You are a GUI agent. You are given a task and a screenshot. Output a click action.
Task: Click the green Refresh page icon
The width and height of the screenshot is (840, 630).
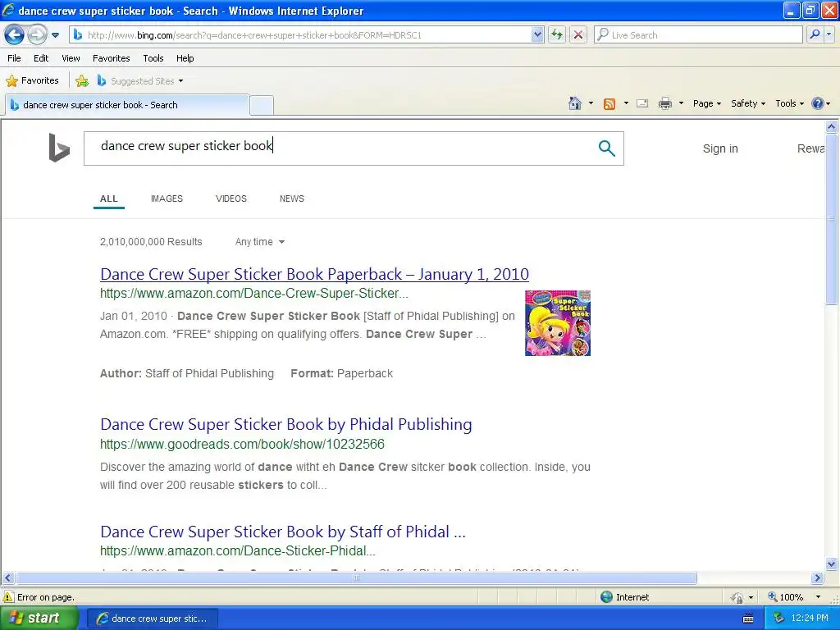pyautogui.click(x=557, y=35)
